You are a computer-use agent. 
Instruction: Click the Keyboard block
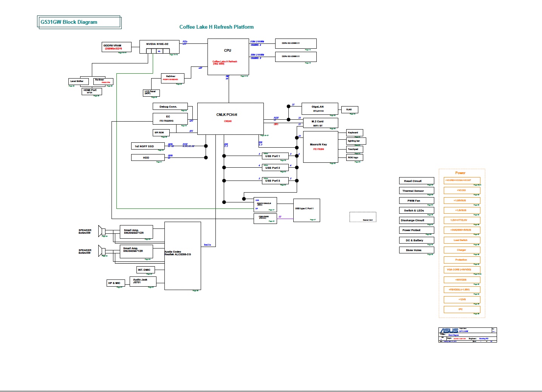tap(355, 133)
